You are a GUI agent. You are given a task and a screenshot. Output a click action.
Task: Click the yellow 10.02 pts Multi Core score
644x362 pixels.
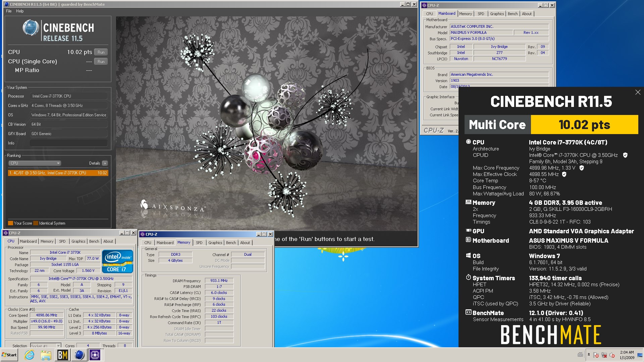pos(584,125)
